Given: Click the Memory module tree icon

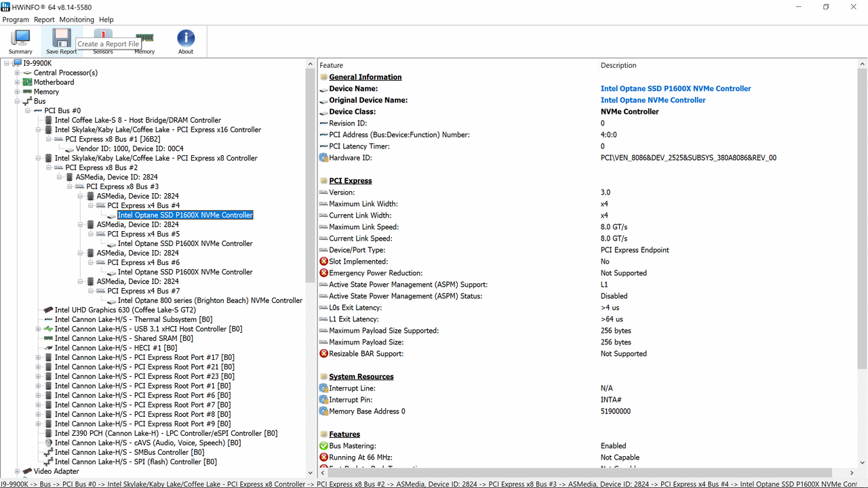Looking at the screenshot, I should [27, 91].
